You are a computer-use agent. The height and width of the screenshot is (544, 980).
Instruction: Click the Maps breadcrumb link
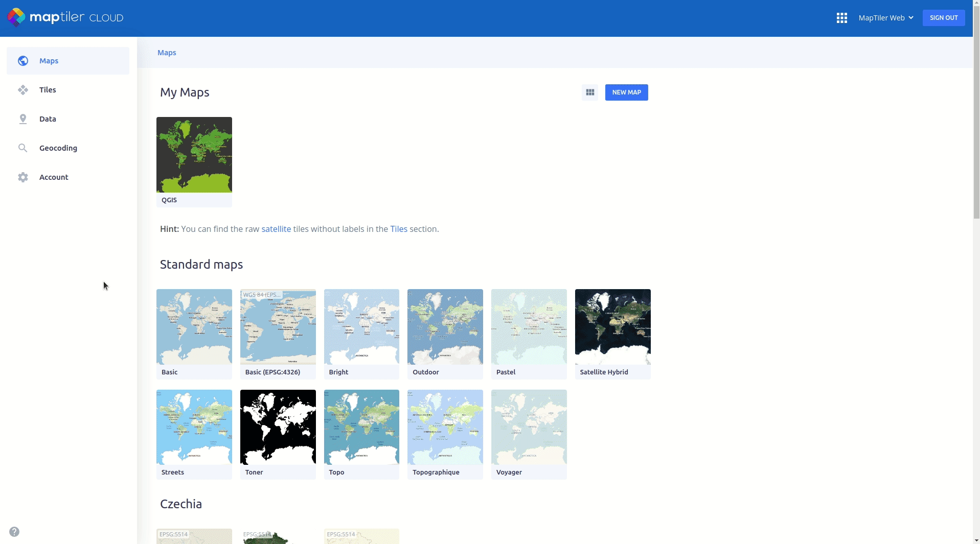tap(167, 53)
